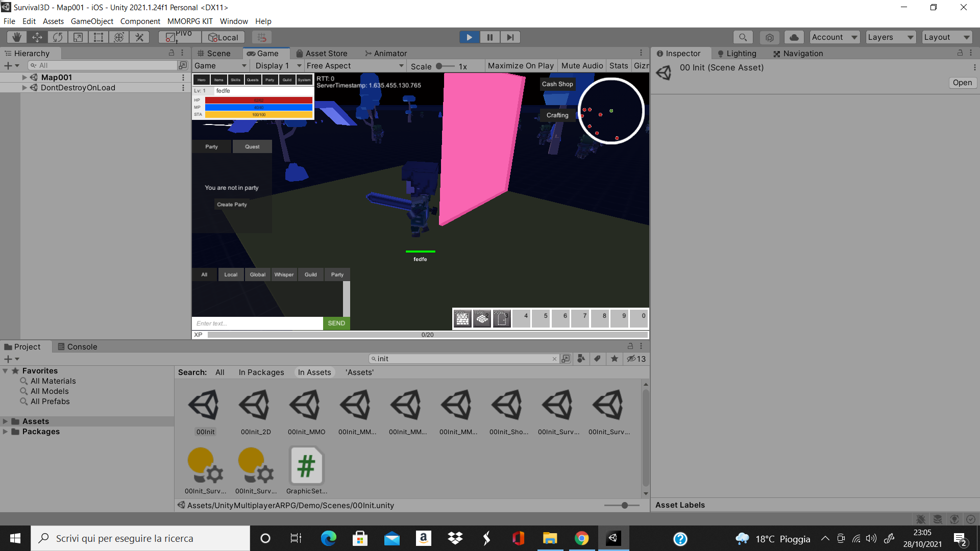Click the SEND chat button
Screen dimensions: 980x551
point(336,323)
